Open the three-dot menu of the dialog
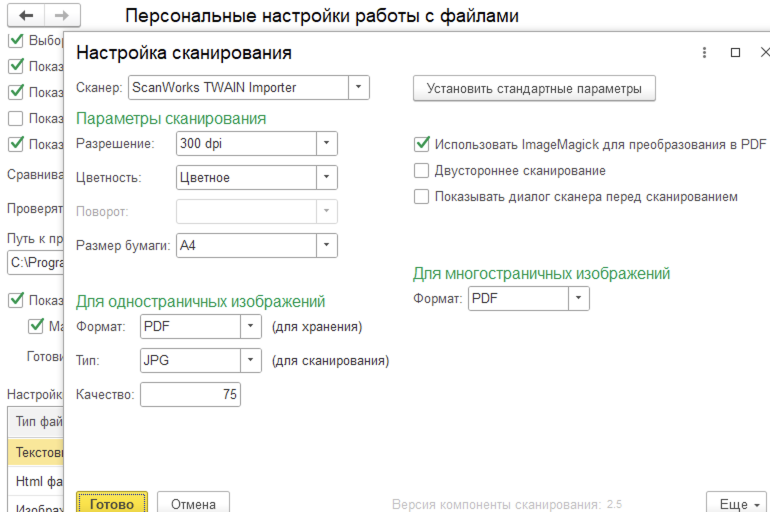The image size is (770, 512). (x=704, y=53)
